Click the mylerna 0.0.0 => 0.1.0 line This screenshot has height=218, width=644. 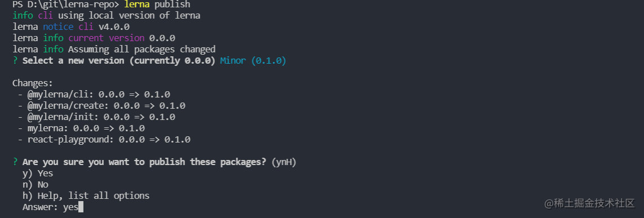coord(81,128)
